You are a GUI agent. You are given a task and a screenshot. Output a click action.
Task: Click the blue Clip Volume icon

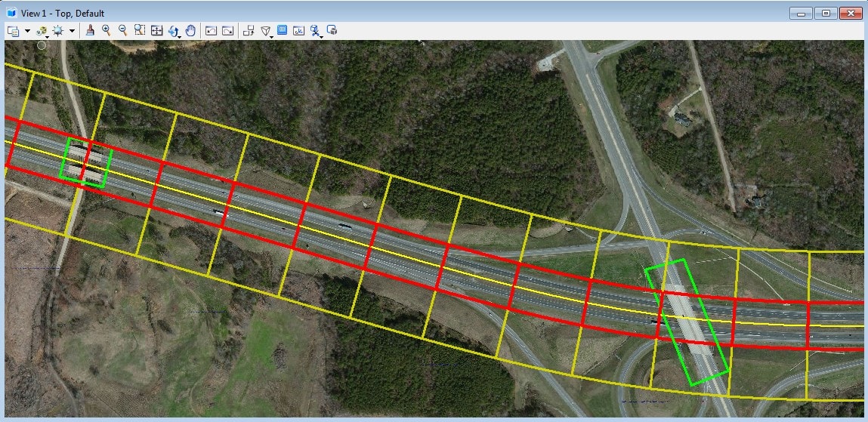tap(282, 31)
